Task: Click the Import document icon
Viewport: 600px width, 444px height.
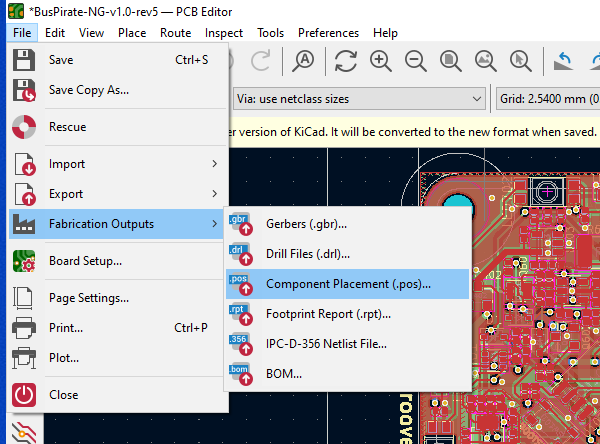Action: click(x=24, y=164)
